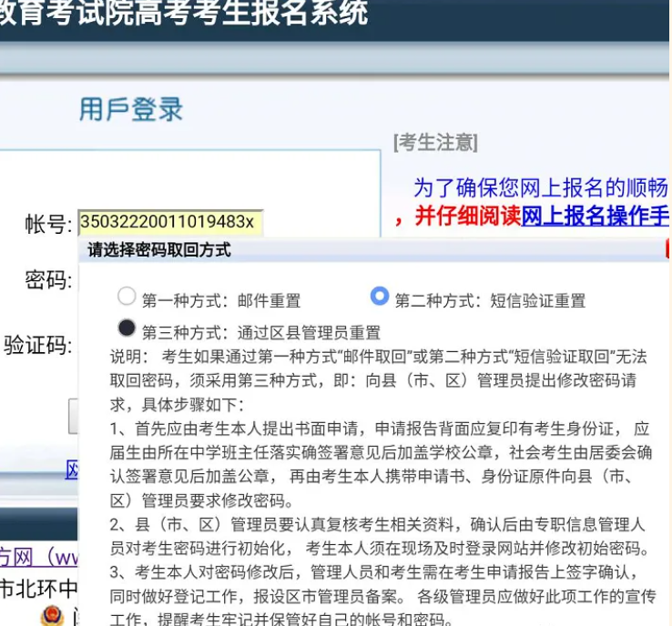Screen dimensions: 672x626
Task: Click the 请选择密码取回方式 dialog title bar
Action: (x=373, y=249)
